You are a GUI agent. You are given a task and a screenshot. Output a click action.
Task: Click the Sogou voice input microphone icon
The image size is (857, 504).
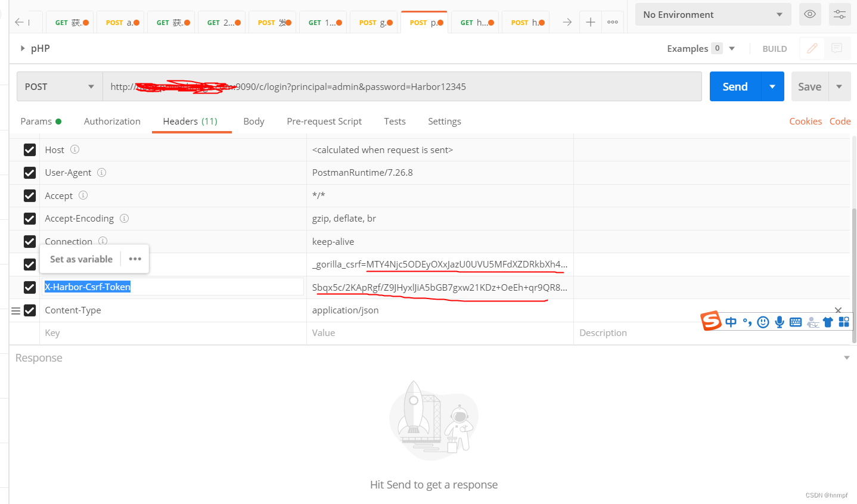[x=779, y=321]
